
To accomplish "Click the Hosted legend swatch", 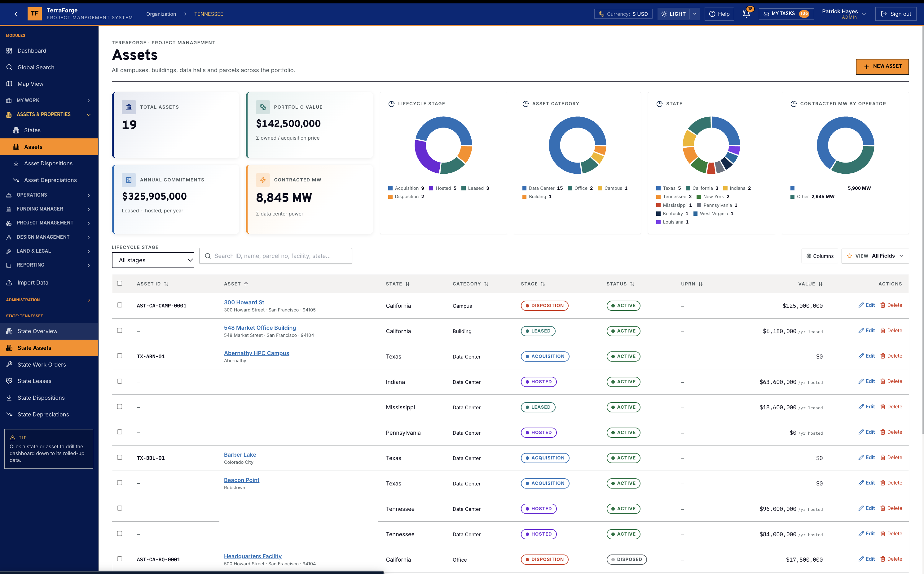I will tap(431, 188).
